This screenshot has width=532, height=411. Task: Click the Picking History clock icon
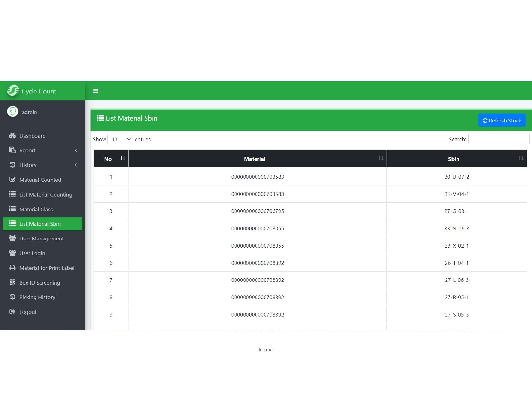[13, 297]
